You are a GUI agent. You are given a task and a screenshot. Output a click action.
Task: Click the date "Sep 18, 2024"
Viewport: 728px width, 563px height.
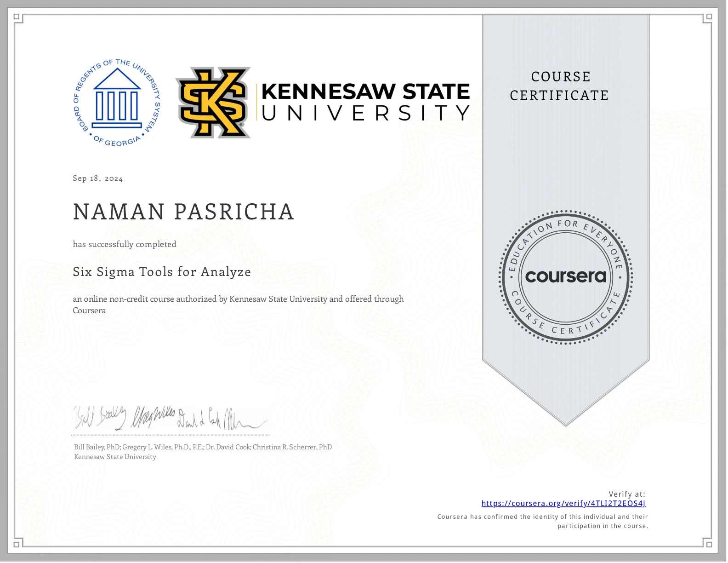click(98, 178)
